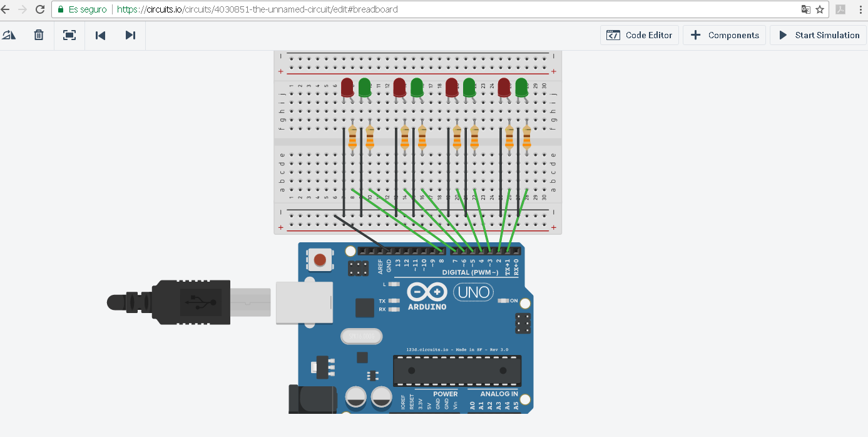Open the Chrome three-dot menu

tap(861, 9)
